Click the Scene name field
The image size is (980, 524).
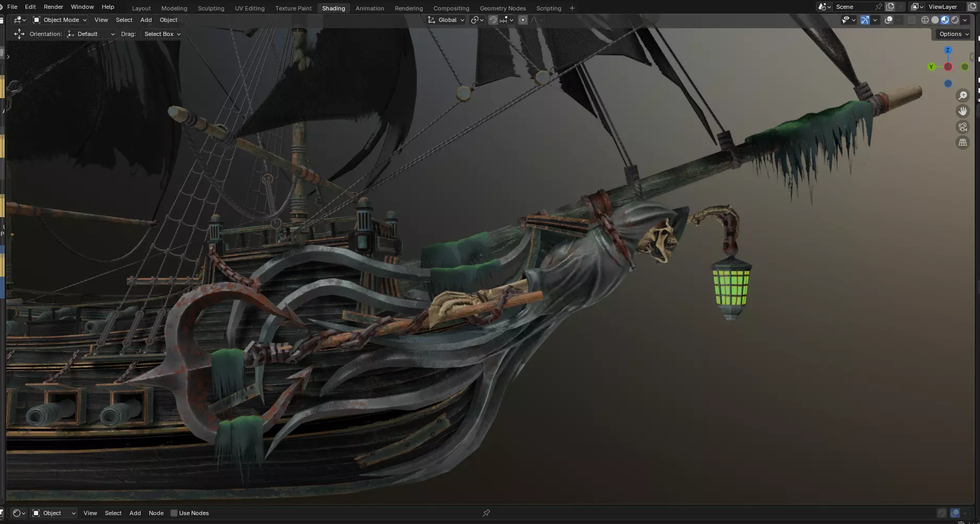click(854, 7)
